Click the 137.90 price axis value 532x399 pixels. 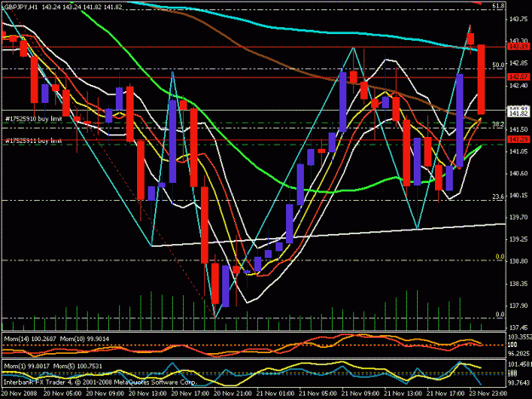(518, 305)
